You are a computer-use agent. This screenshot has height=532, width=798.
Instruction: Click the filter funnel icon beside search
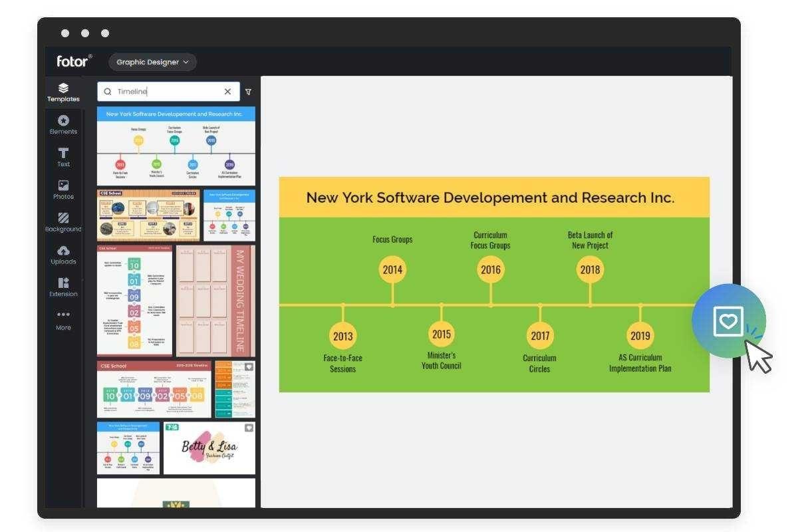249,92
